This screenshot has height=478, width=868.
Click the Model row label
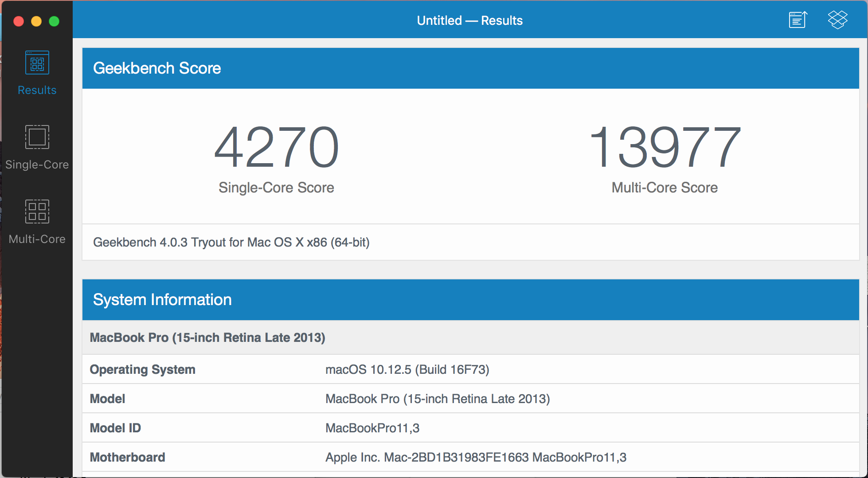click(107, 399)
